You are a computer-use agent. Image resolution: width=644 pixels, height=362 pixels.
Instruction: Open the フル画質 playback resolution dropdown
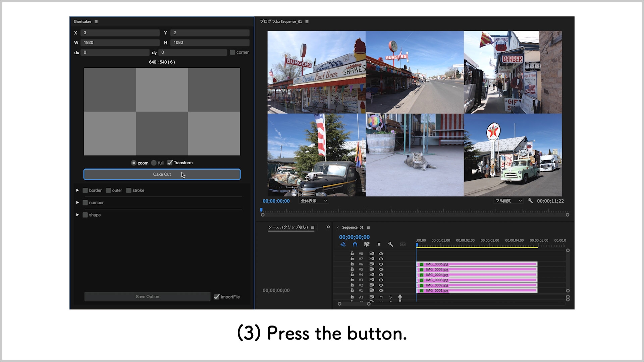click(508, 201)
